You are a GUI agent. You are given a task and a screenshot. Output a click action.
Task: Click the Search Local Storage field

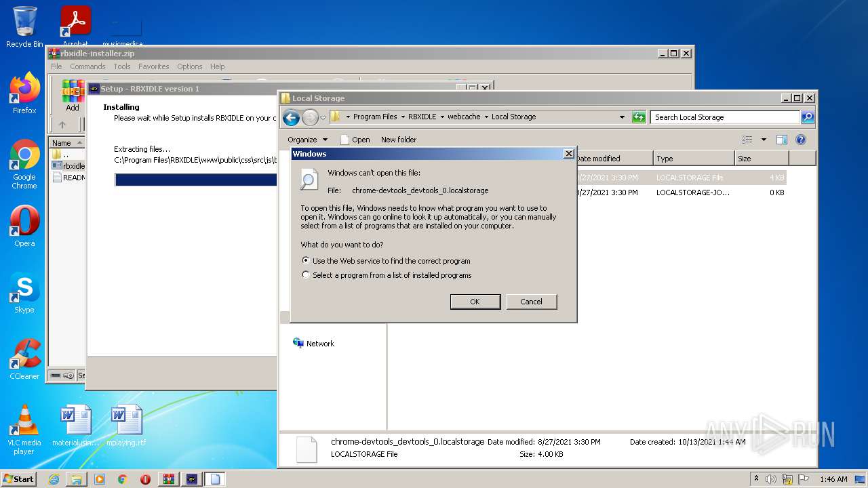coord(725,117)
